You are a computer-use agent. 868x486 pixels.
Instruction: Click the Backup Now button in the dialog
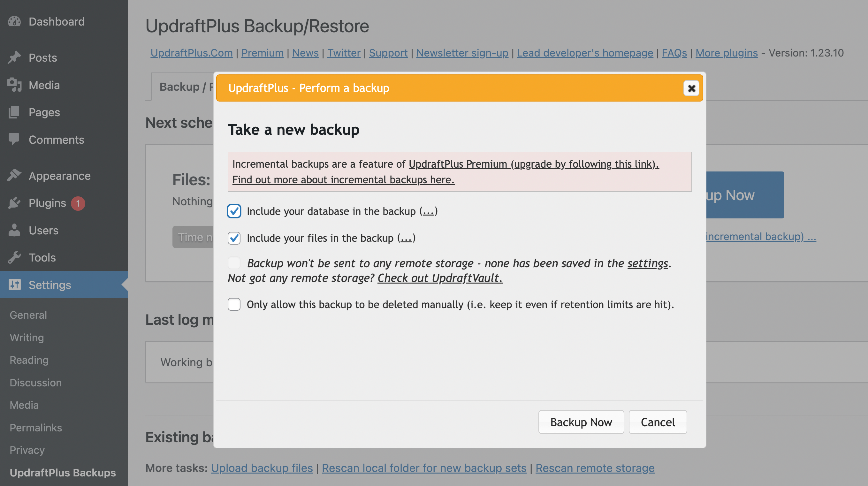click(581, 421)
